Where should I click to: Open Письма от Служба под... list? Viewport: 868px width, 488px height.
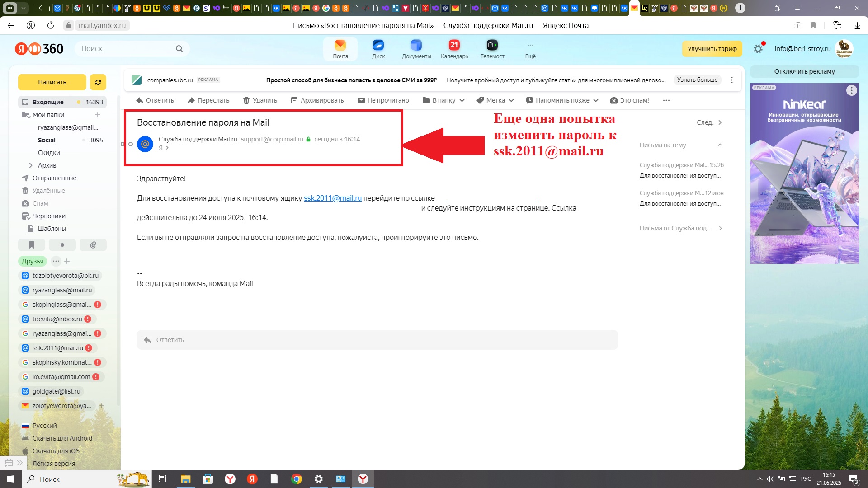[x=681, y=228]
